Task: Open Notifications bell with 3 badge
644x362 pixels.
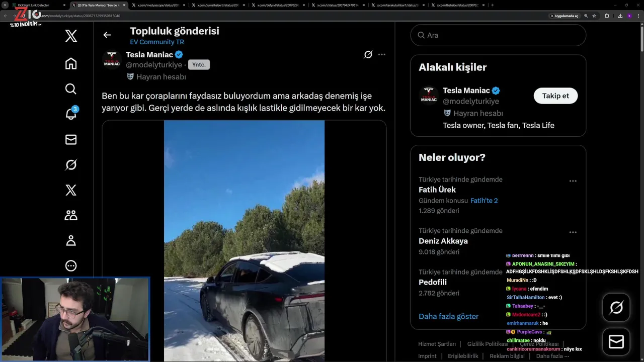Action: (71, 114)
